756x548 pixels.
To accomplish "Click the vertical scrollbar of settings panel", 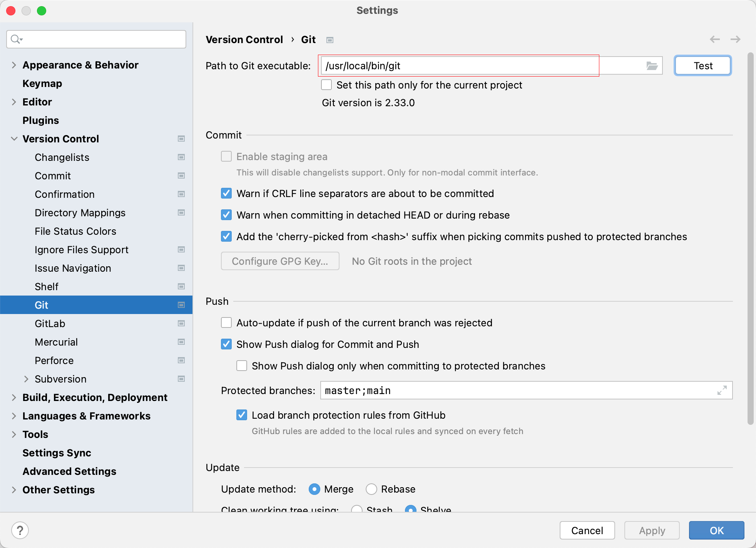I will pos(750,239).
